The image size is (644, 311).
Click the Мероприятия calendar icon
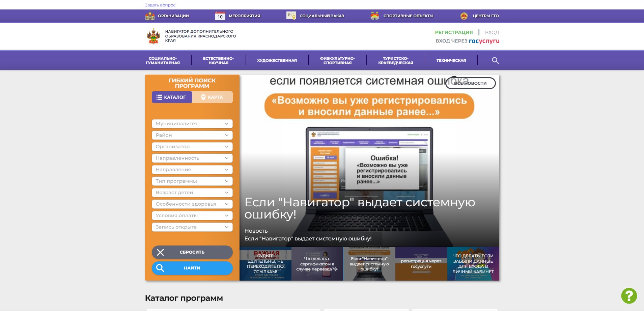pyautogui.click(x=220, y=16)
